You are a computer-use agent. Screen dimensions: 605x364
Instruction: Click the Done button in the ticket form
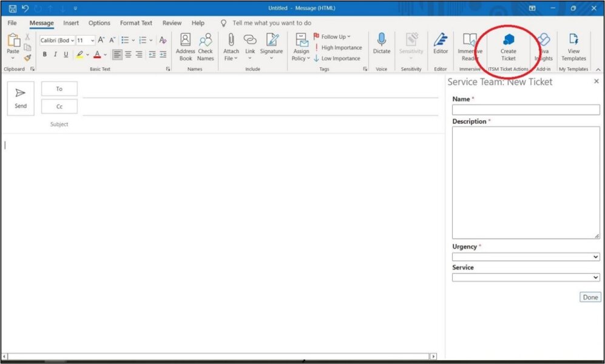(x=589, y=297)
